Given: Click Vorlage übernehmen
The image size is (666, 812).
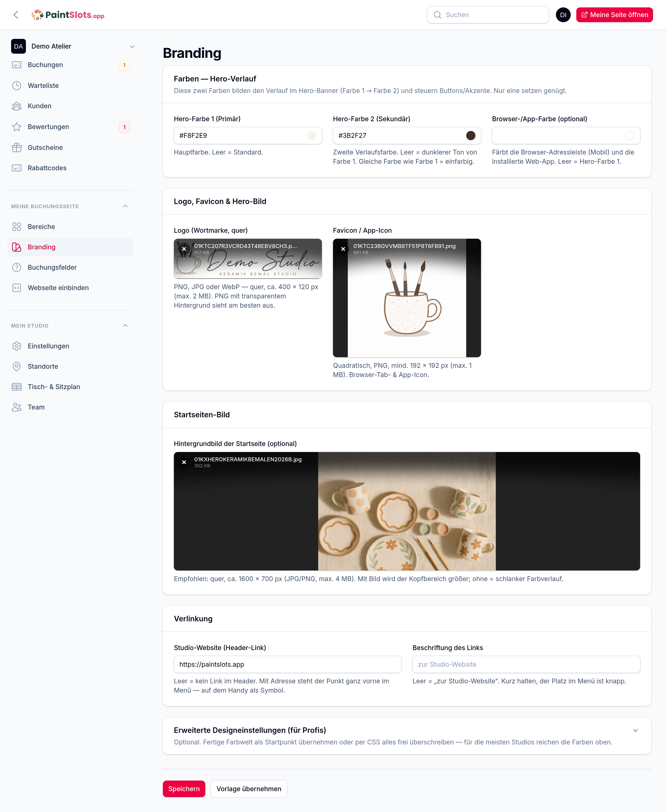Looking at the screenshot, I should click(249, 789).
